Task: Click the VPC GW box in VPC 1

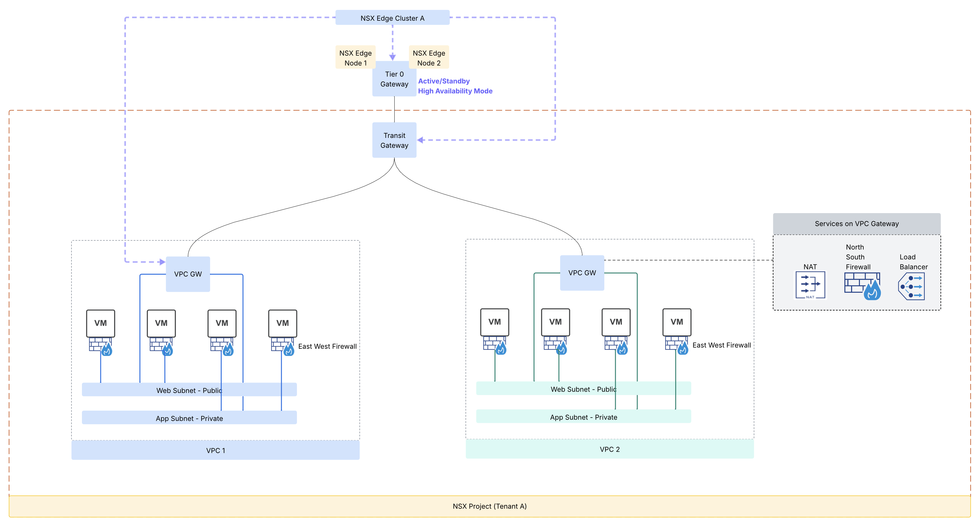Action: tap(188, 274)
